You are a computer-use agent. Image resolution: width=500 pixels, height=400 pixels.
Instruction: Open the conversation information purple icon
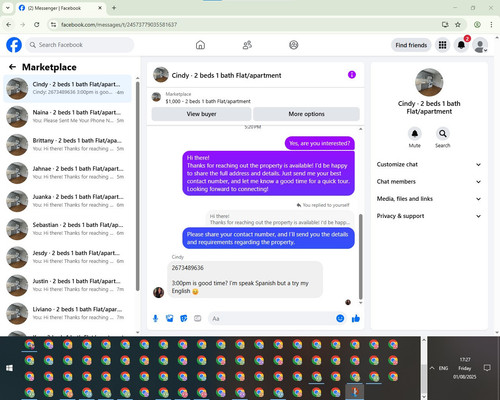pos(352,75)
